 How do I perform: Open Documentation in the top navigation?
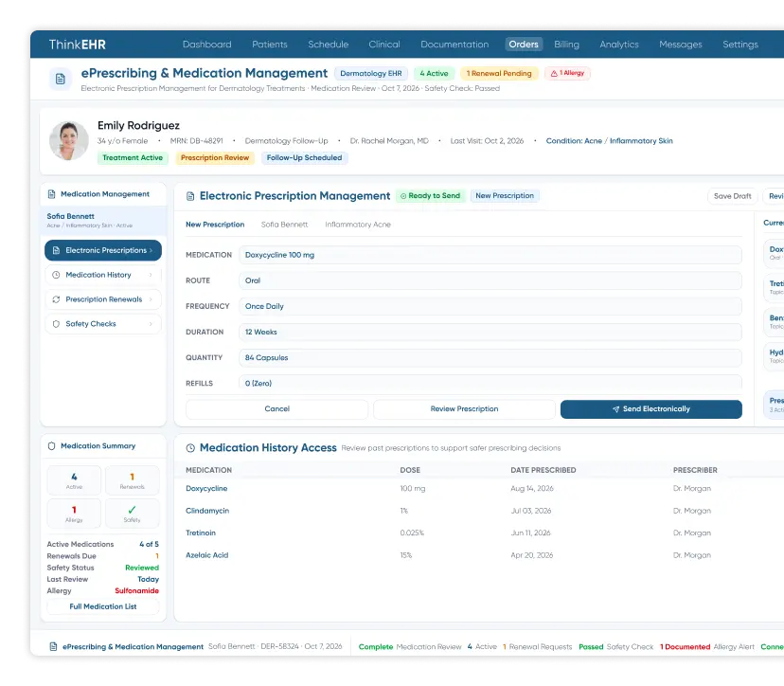[x=454, y=45]
